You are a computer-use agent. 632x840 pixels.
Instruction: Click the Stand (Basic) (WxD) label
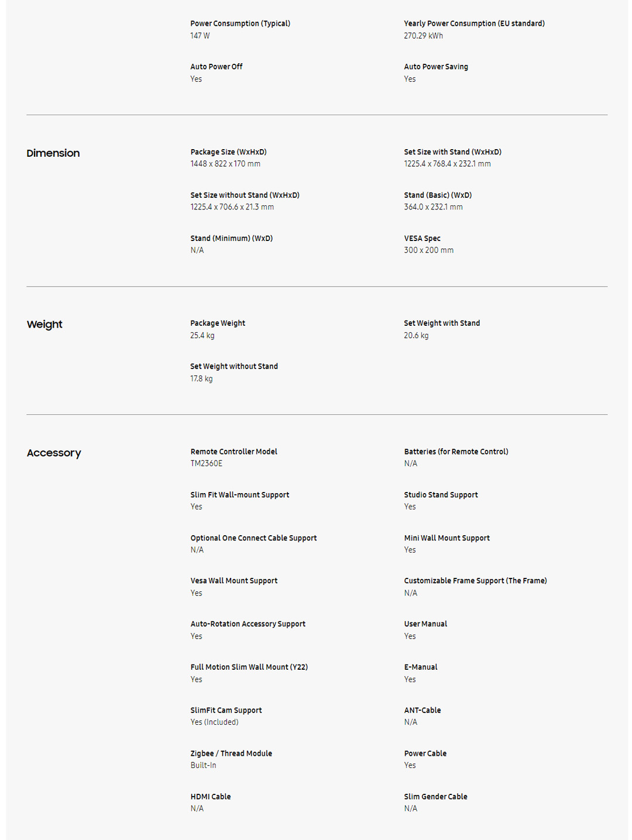tap(438, 195)
